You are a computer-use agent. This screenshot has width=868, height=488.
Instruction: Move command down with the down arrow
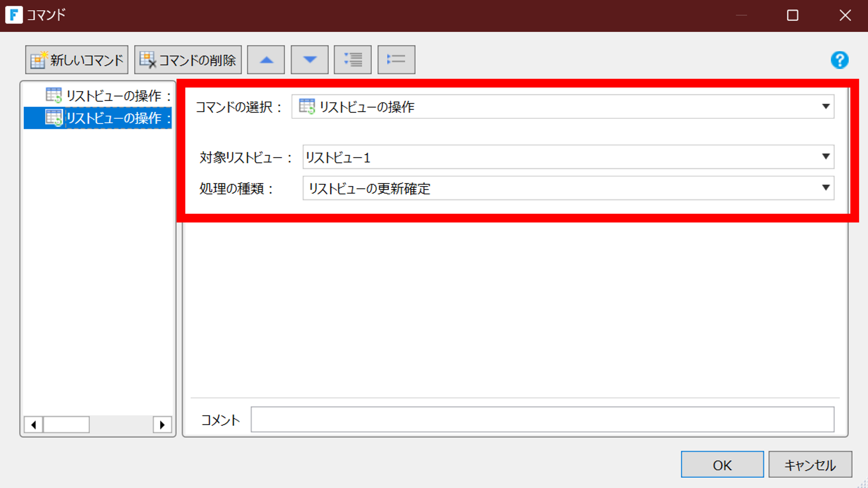(x=309, y=60)
